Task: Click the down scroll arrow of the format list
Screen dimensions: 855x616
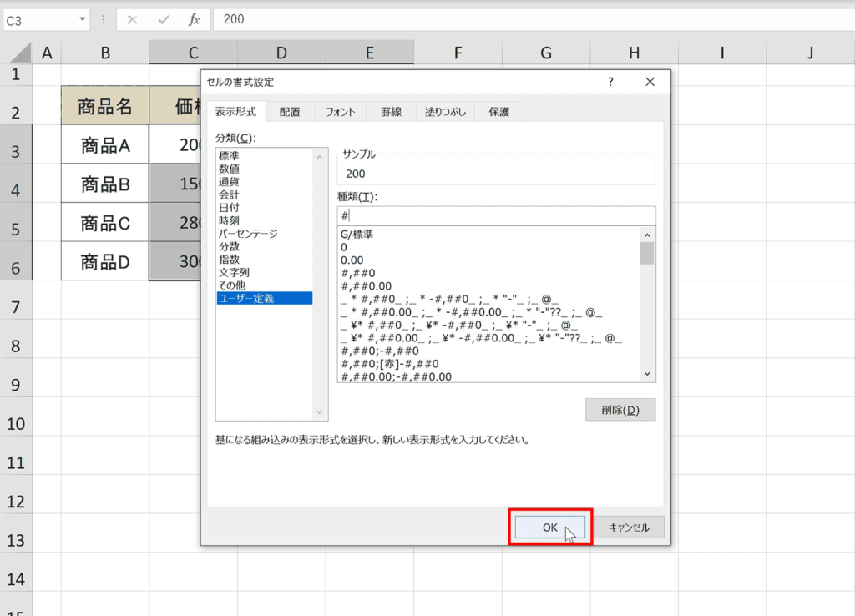Action: point(647,373)
